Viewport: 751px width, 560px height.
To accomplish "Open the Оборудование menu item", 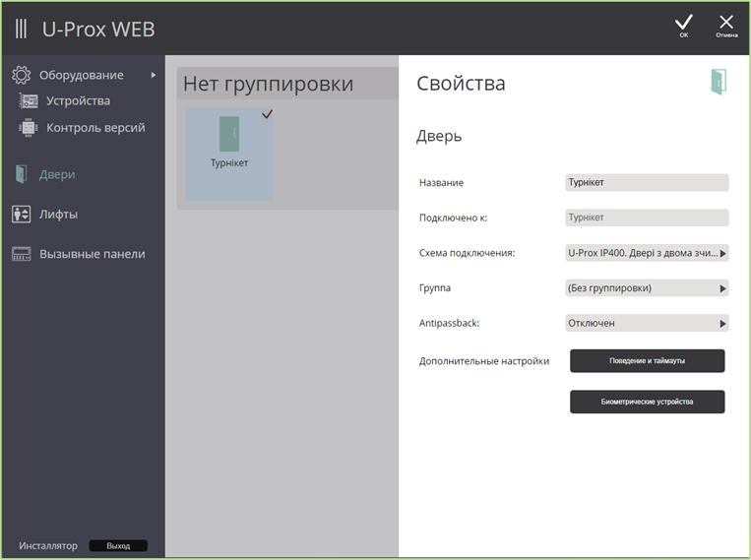I will (x=82, y=75).
